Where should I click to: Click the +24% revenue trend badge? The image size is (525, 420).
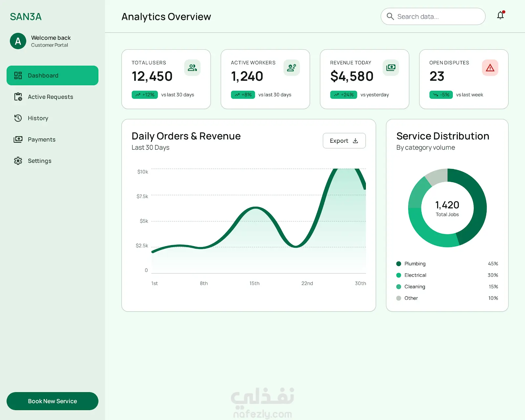coord(344,95)
